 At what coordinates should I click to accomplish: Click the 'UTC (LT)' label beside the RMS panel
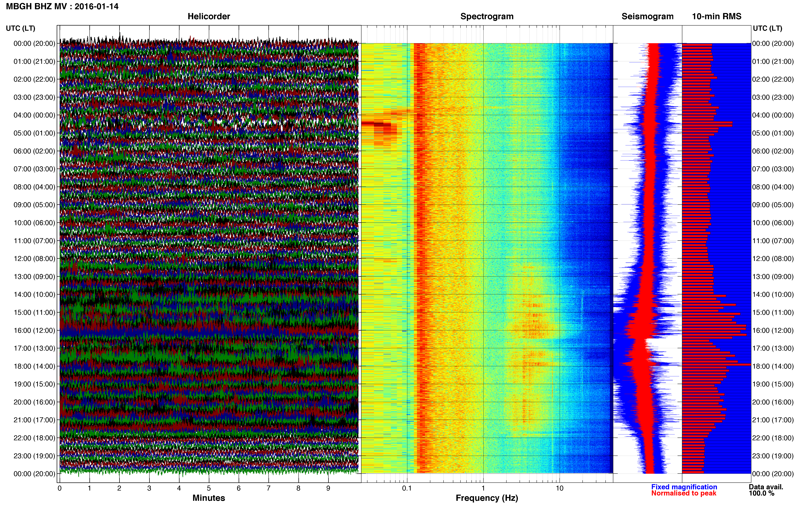pyautogui.click(x=767, y=28)
